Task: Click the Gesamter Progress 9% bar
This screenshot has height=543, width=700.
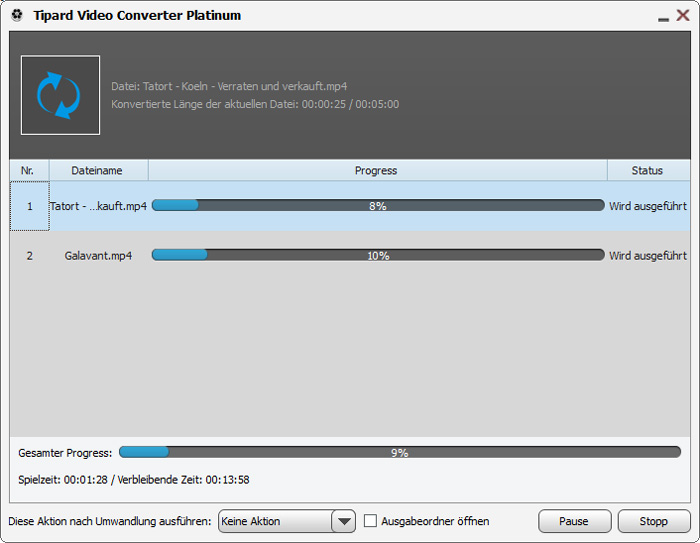Action: [400, 452]
